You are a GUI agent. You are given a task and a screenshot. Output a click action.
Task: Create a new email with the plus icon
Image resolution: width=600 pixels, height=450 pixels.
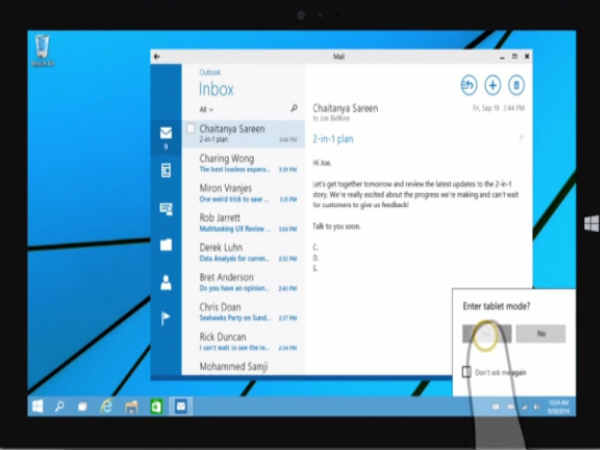pyautogui.click(x=493, y=85)
